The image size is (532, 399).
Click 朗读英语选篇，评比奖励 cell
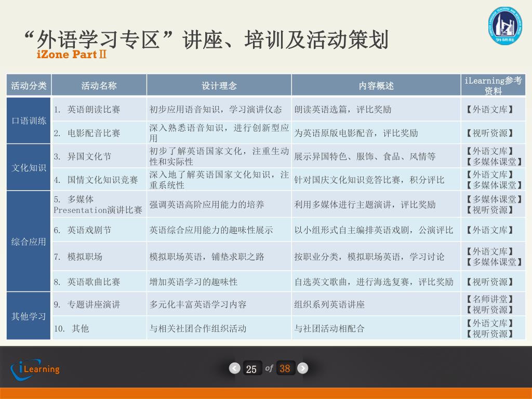tap(376, 109)
